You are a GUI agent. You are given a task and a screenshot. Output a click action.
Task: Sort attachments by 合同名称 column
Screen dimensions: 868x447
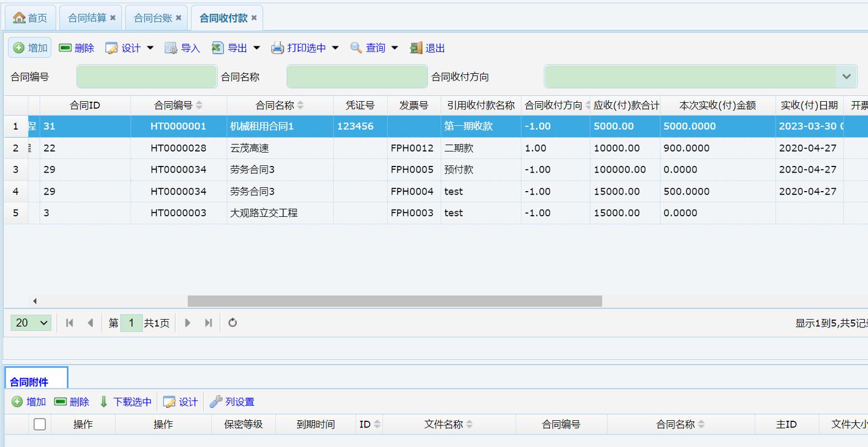[680, 424]
